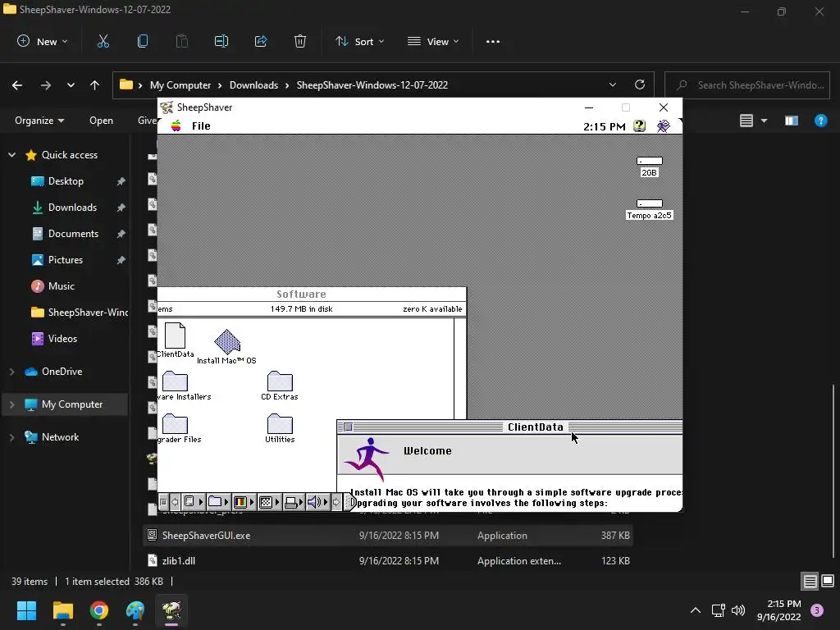840x630 pixels.
Task: Click the Monitor Color Depth module in Control Strip
Action: tap(244, 502)
